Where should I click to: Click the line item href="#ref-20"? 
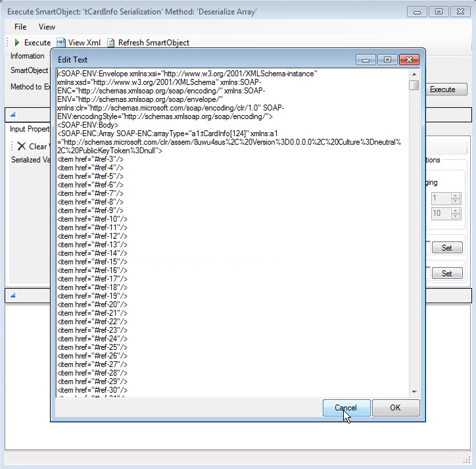point(92,305)
